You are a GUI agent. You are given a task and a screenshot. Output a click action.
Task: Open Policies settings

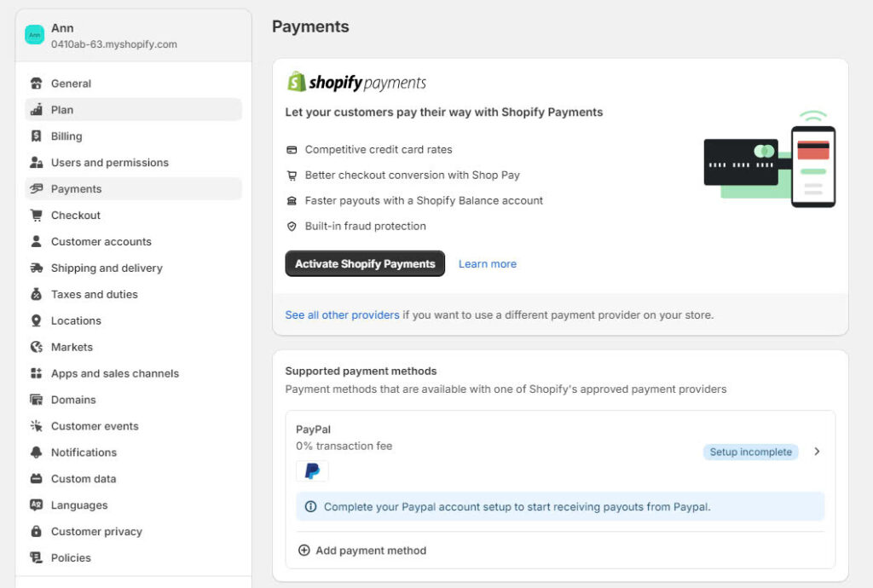(x=134, y=557)
